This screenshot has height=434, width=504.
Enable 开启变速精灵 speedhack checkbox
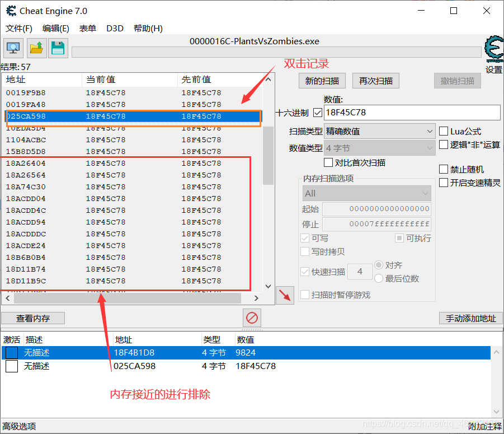[444, 183]
